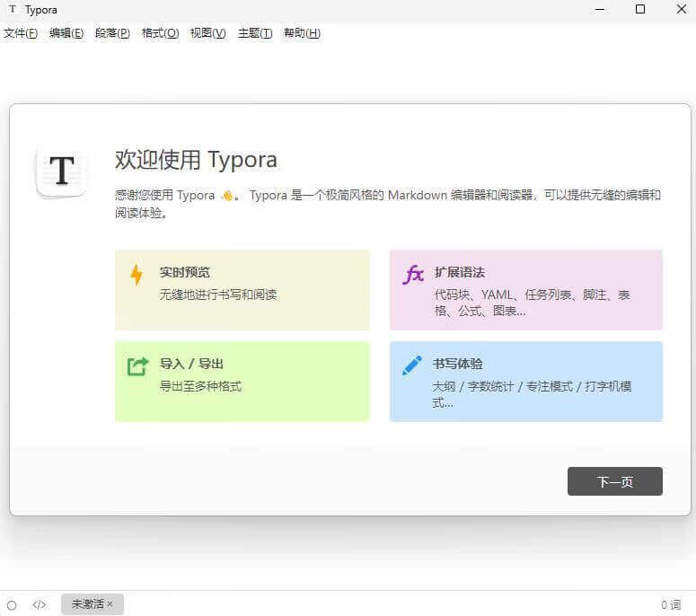Select the 导入 / 导出 feature card
Viewport: 696px width, 616px height.
(242, 382)
